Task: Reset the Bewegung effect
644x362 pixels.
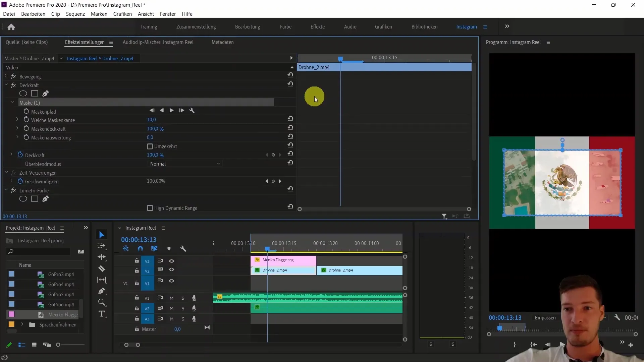Action: tap(290, 75)
